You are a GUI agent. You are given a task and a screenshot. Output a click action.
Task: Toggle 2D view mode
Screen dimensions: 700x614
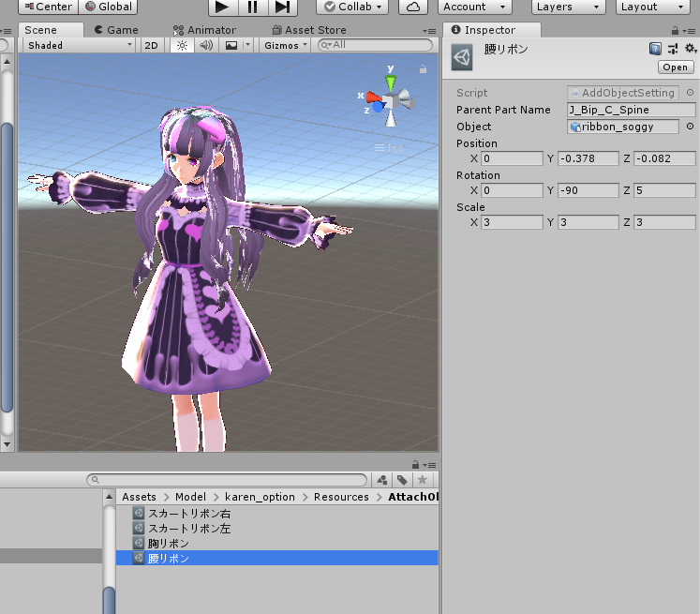pyautogui.click(x=152, y=45)
